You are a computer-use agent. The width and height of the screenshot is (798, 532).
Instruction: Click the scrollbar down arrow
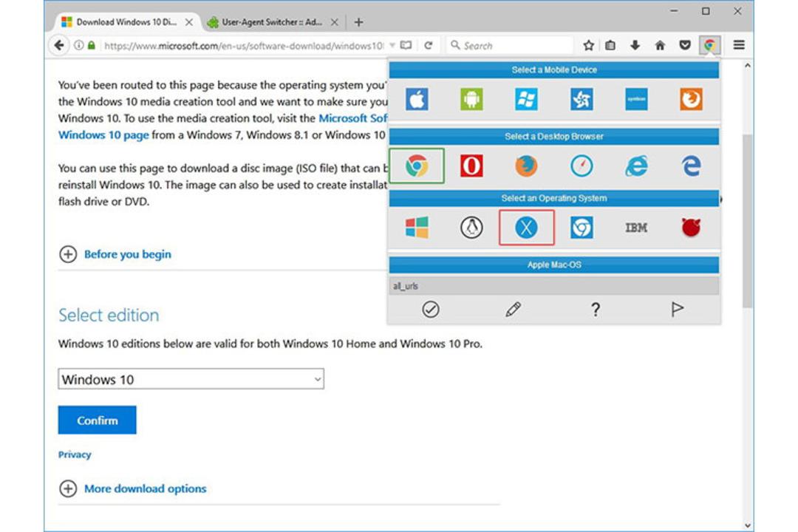tap(747, 525)
